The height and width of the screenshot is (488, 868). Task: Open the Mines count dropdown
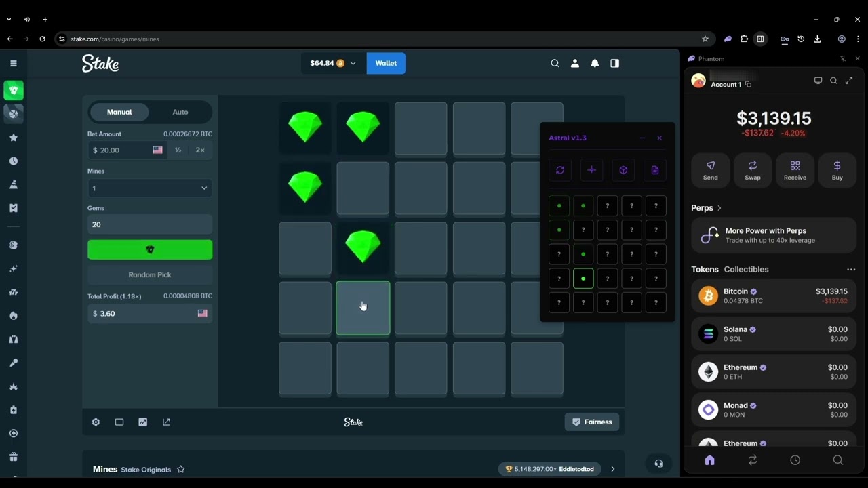tap(150, 188)
